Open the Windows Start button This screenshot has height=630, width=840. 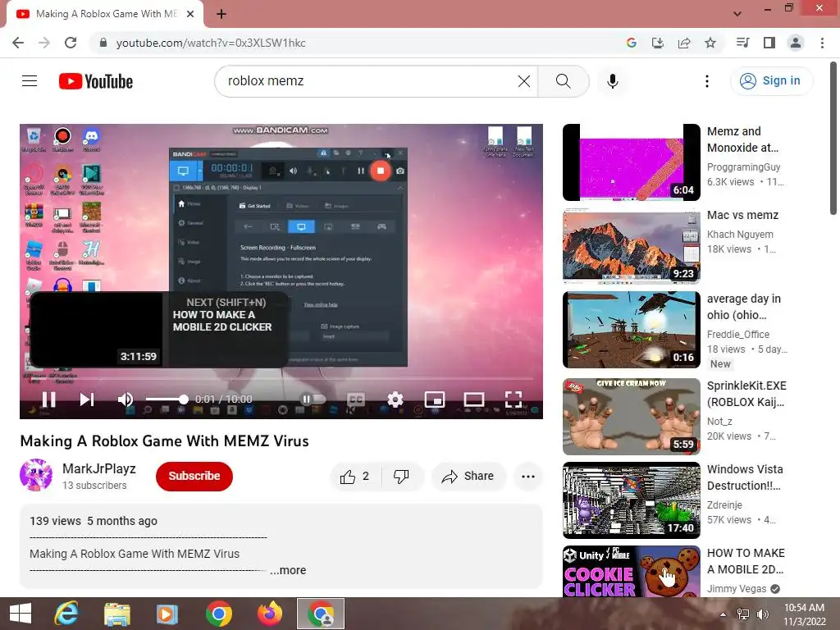coord(21,614)
